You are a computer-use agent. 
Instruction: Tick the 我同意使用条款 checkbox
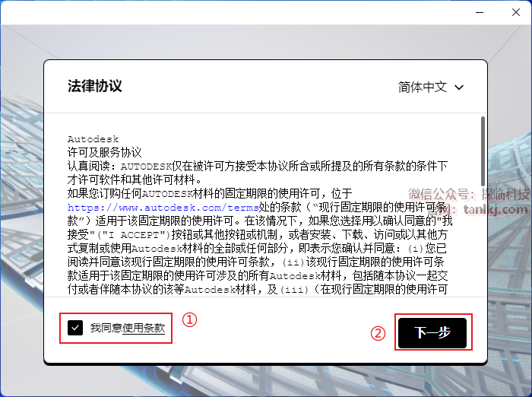click(74, 328)
